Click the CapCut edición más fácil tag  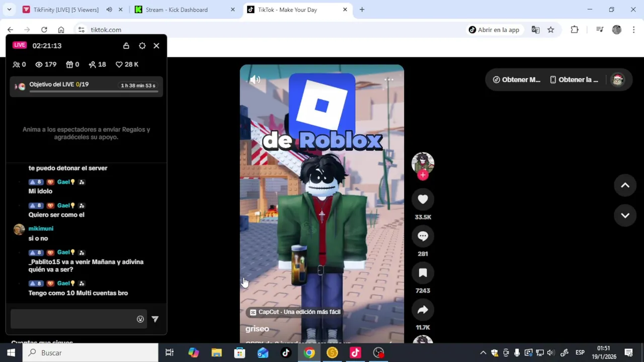[295, 312]
